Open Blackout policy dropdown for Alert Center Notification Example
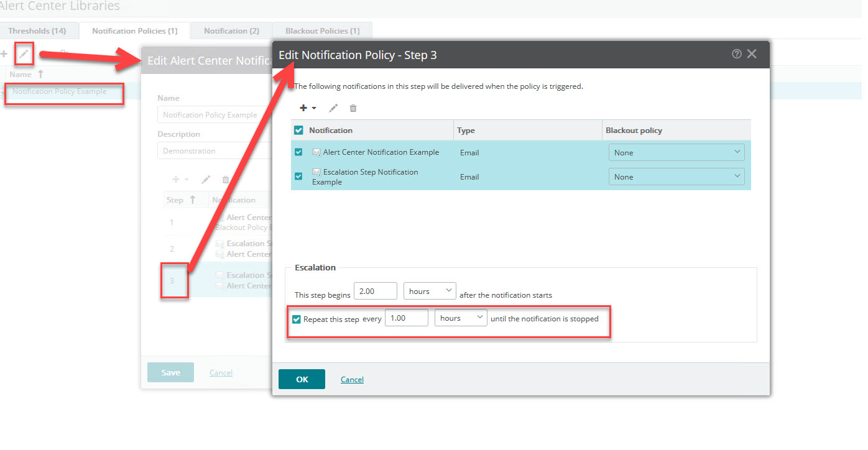868x450 pixels. click(x=676, y=152)
